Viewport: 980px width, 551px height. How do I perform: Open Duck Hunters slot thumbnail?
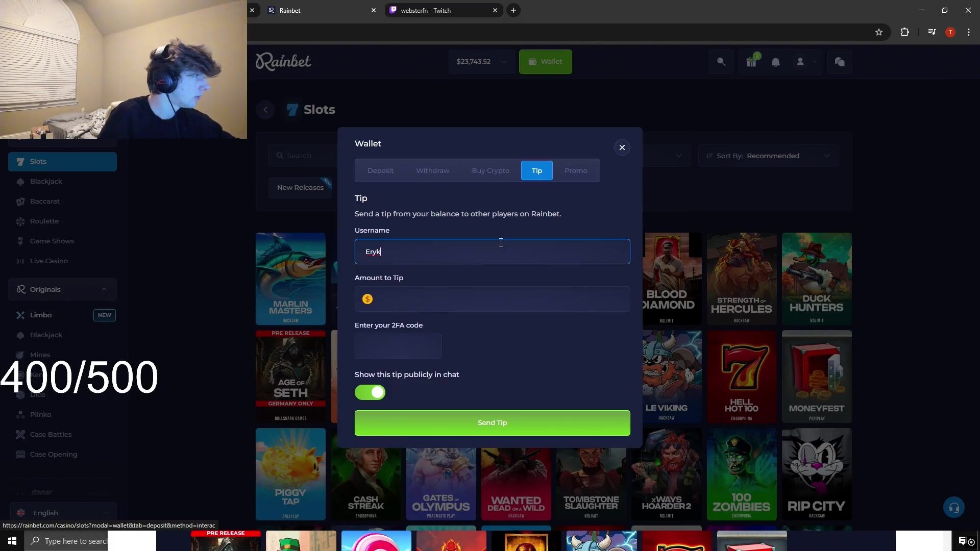click(x=817, y=279)
